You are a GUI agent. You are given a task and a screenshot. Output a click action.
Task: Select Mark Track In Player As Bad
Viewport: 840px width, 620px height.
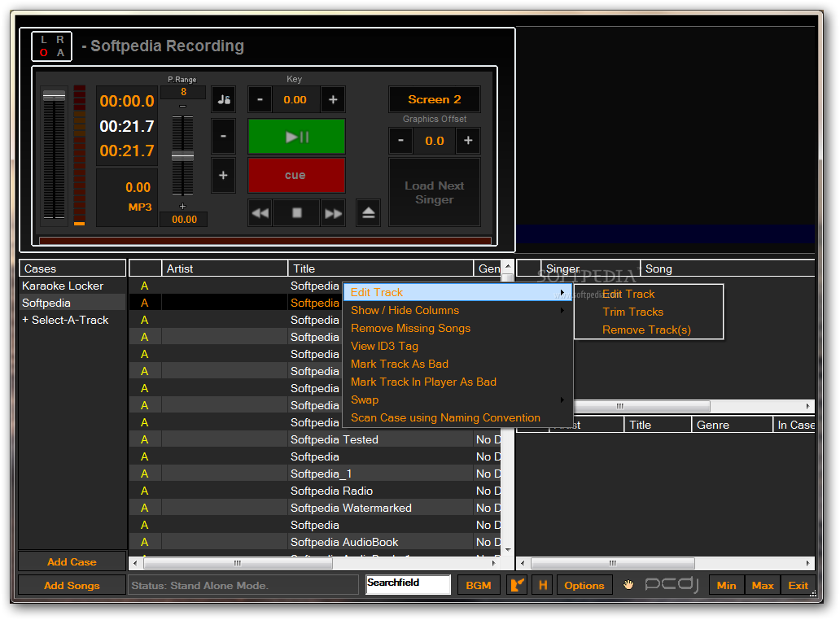tap(457, 382)
